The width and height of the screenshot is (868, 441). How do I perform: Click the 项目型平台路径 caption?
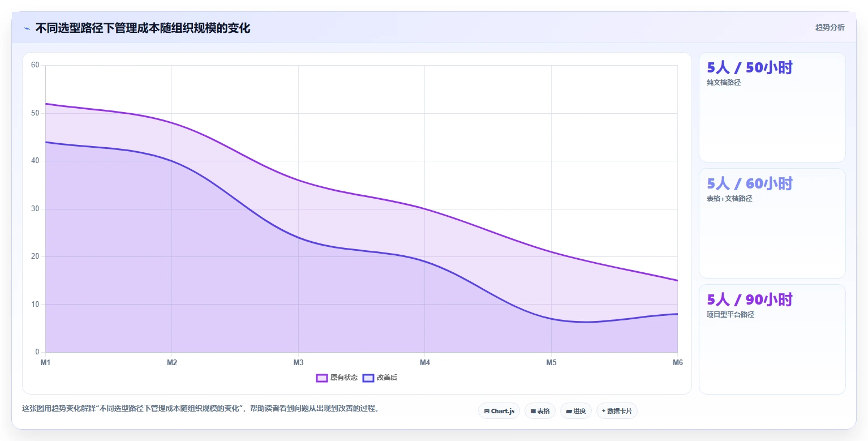click(x=731, y=315)
